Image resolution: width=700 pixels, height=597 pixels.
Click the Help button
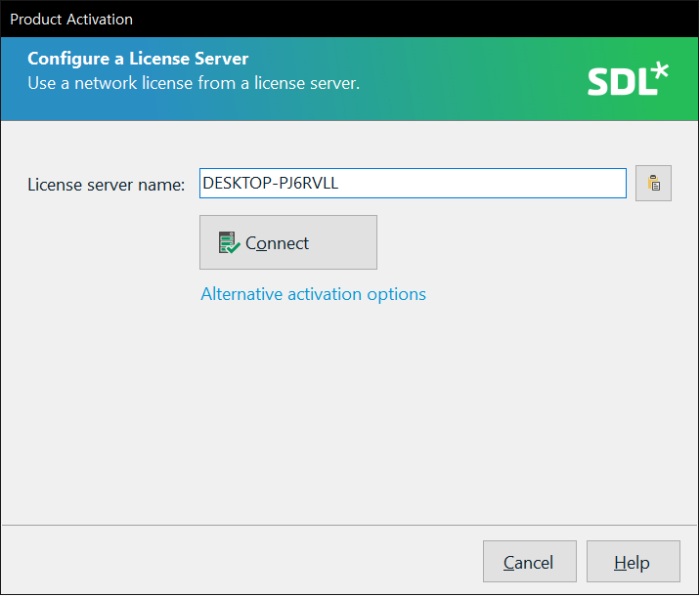click(634, 561)
